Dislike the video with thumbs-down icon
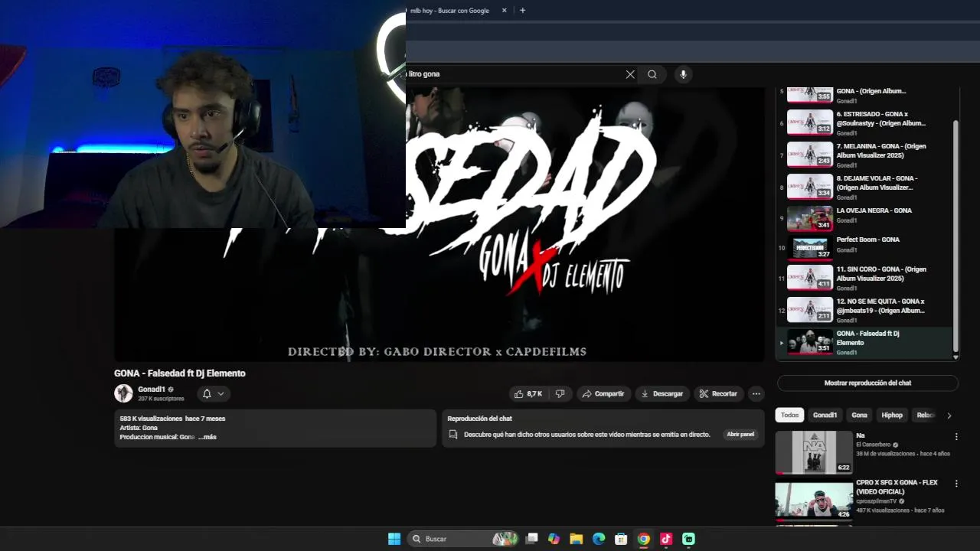980x551 pixels. pos(560,393)
